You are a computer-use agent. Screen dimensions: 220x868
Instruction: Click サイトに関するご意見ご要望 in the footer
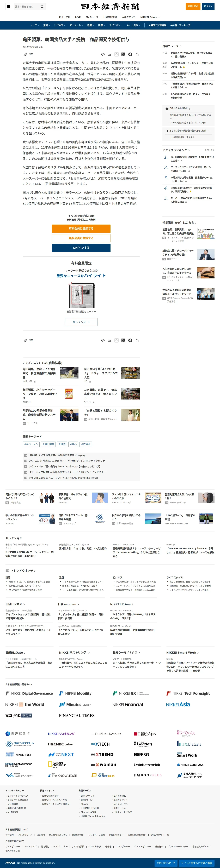tap(197, 863)
